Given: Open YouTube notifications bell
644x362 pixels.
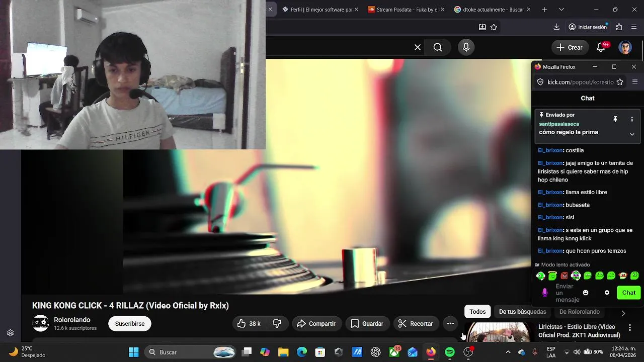Looking at the screenshot, I should (601, 47).
